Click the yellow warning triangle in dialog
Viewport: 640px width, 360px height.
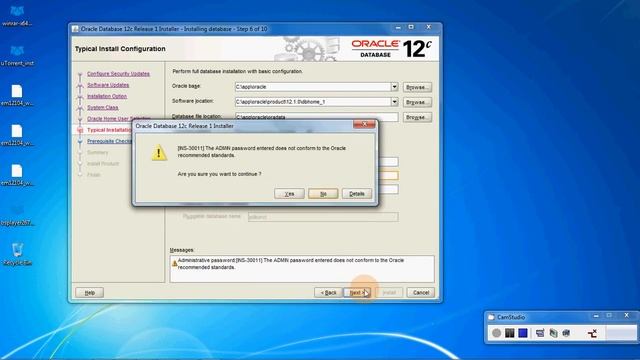(x=159, y=153)
